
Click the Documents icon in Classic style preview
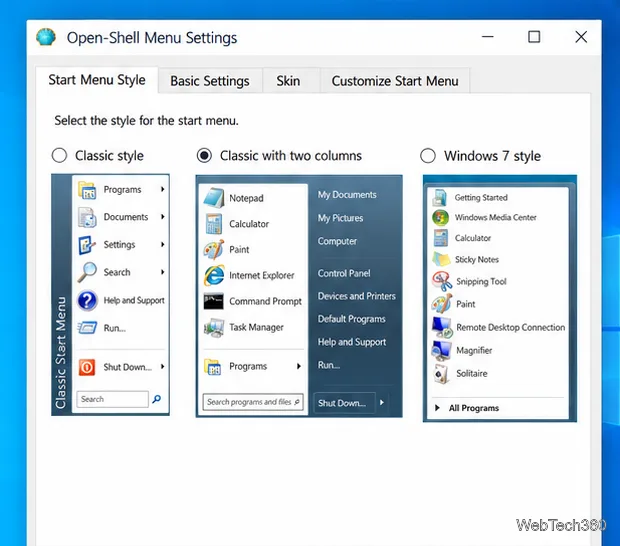click(x=87, y=217)
